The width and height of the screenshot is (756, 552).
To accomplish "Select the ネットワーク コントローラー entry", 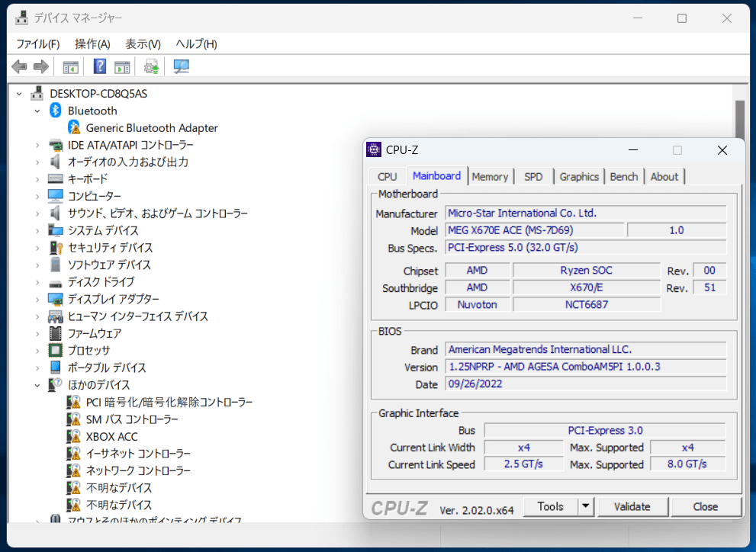I will [138, 470].
